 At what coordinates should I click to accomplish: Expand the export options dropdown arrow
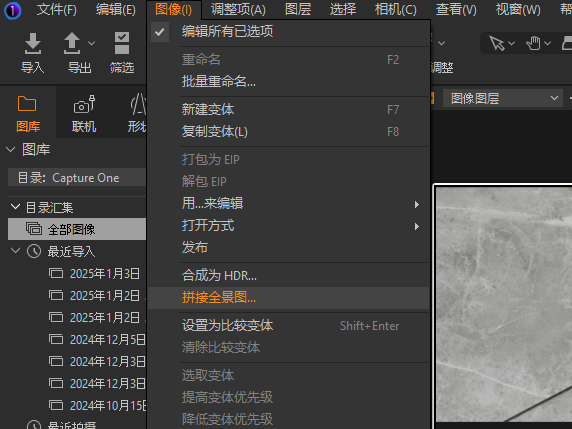(x=91, y=43)
